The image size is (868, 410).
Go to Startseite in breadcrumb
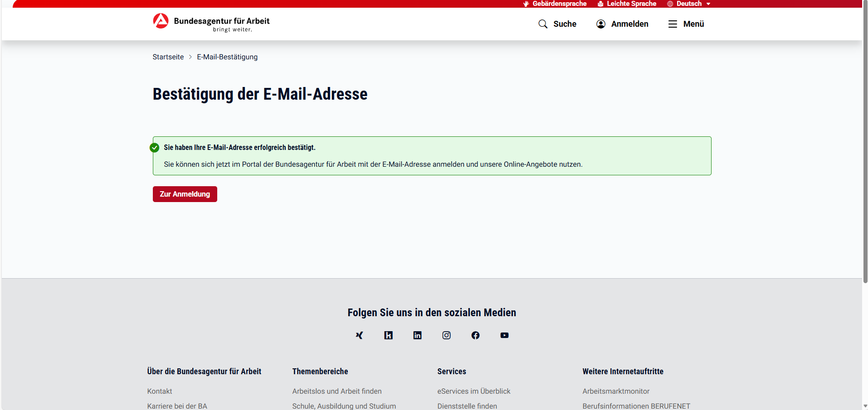(168, 57)
